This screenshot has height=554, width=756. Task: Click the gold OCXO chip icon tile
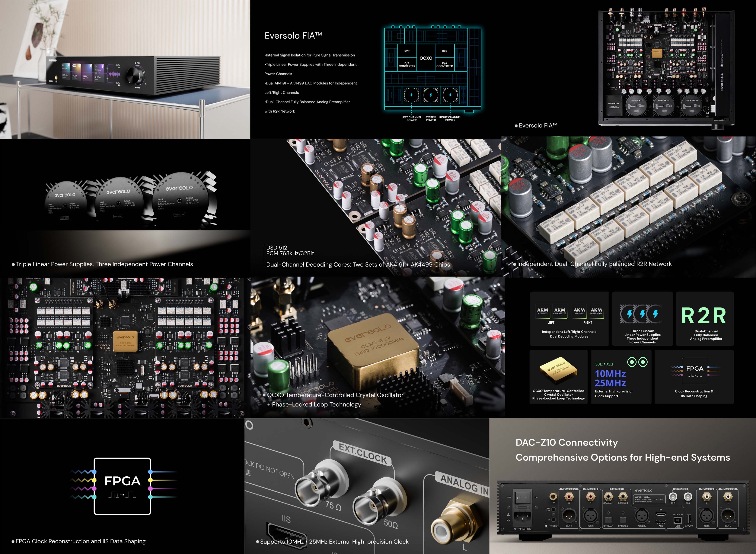558,370
